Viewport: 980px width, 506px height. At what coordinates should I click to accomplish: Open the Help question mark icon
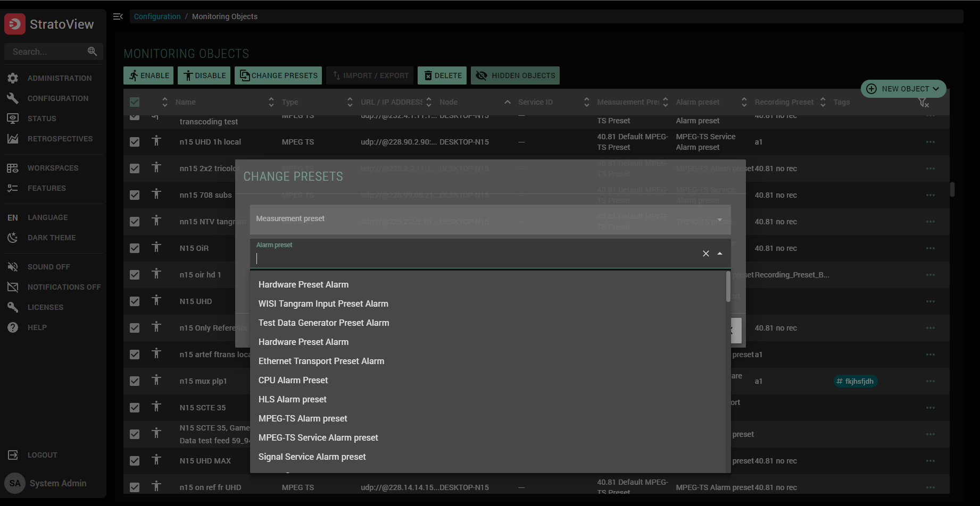[x=13, y=327]
